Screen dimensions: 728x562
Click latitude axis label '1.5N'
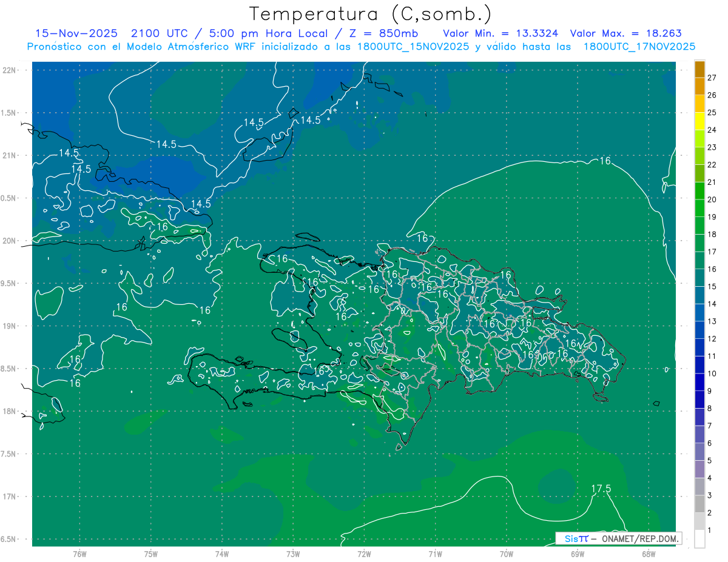tap(9, 113)
